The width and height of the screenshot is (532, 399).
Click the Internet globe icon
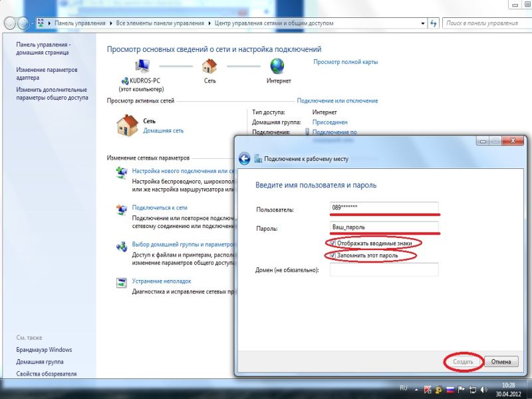point(277,66)
